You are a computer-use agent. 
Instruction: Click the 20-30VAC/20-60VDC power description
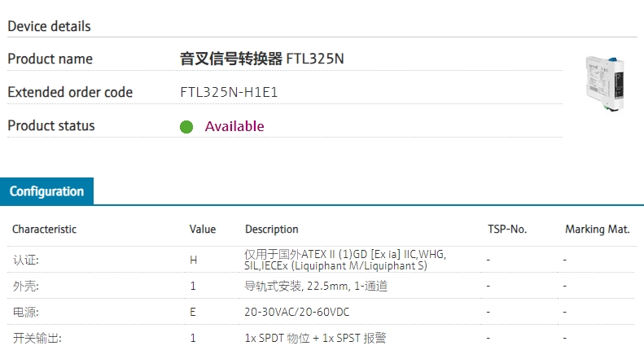[296, 312]
